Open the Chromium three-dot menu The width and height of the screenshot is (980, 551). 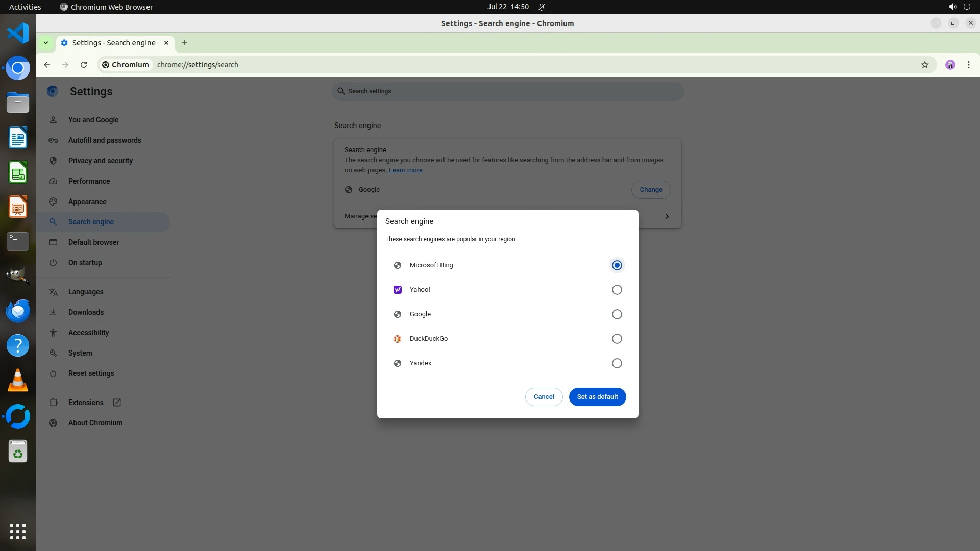point(968,65)
